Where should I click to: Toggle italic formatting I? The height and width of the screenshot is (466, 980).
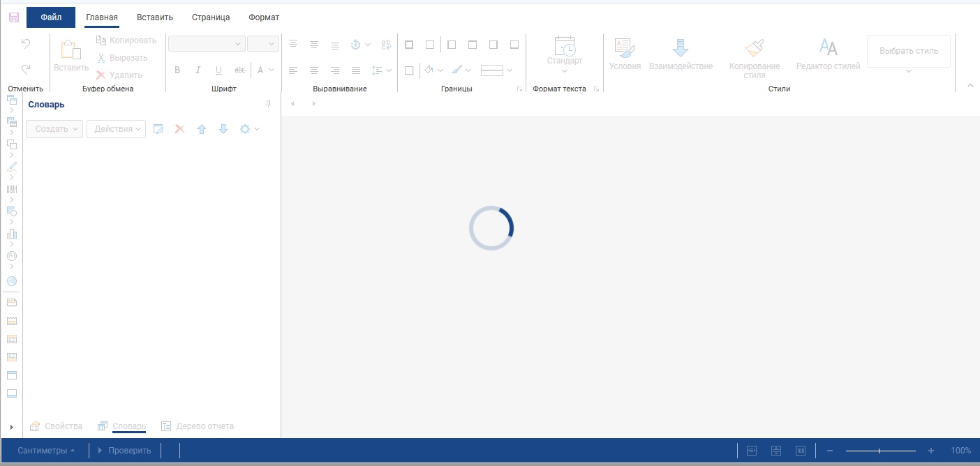click(x=198, y=70)
